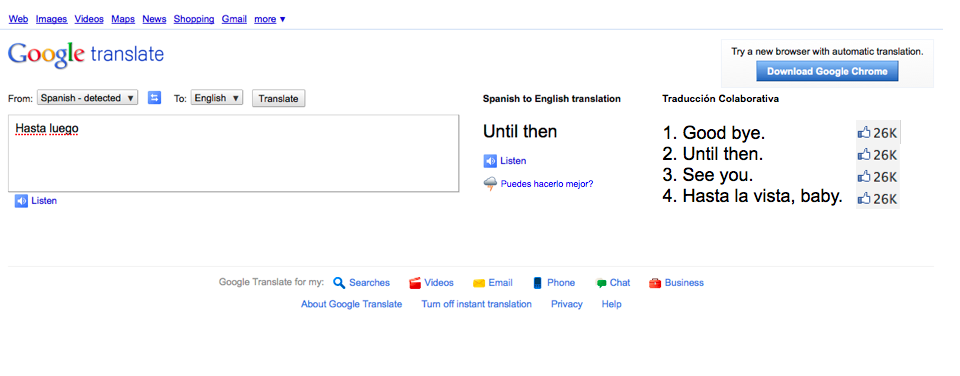Click the Until then translation result text

click(520, 132)
